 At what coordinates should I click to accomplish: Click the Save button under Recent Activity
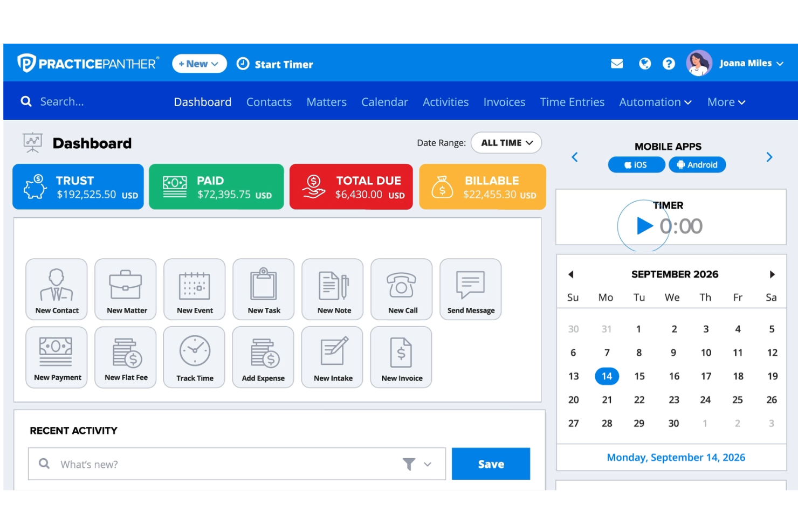(490, 464)
